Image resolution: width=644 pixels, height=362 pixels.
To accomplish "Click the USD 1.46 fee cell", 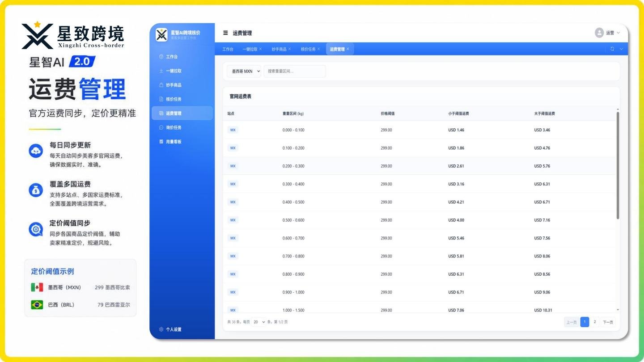I will (x=456, y=130).
